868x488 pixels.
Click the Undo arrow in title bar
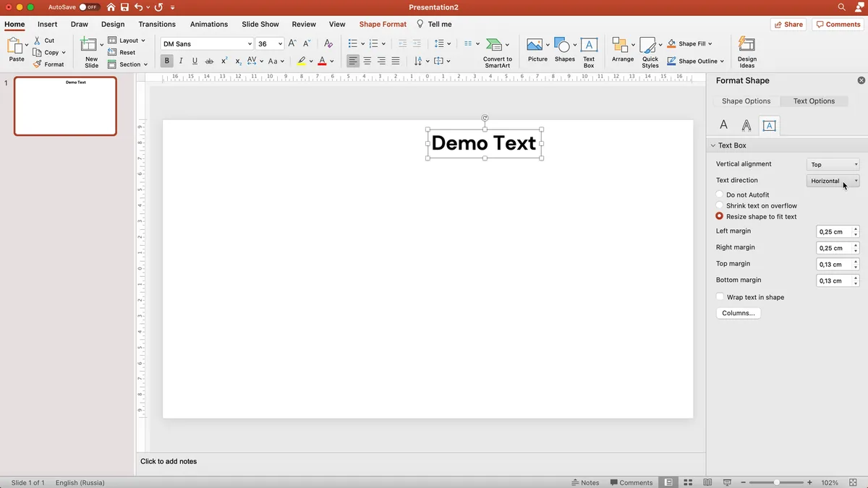pos(138,7)
